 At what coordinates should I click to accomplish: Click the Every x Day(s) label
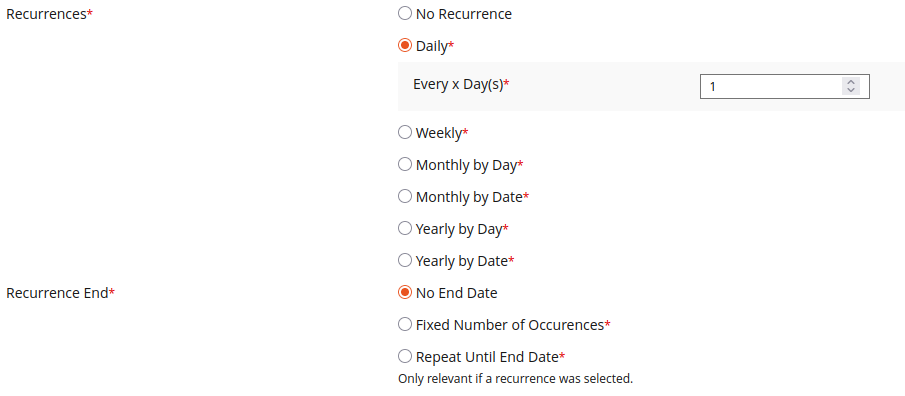tap(461, 84)
